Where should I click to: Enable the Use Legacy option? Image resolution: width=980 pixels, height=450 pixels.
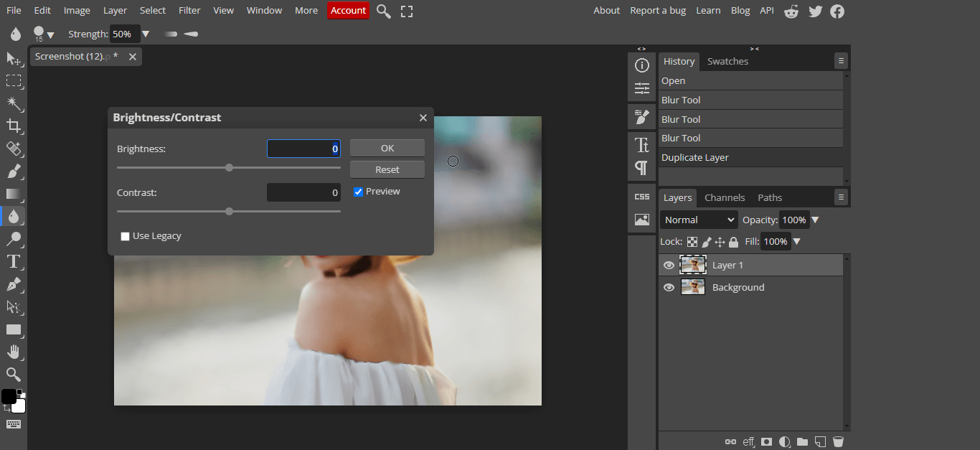[x=125, y=235]
